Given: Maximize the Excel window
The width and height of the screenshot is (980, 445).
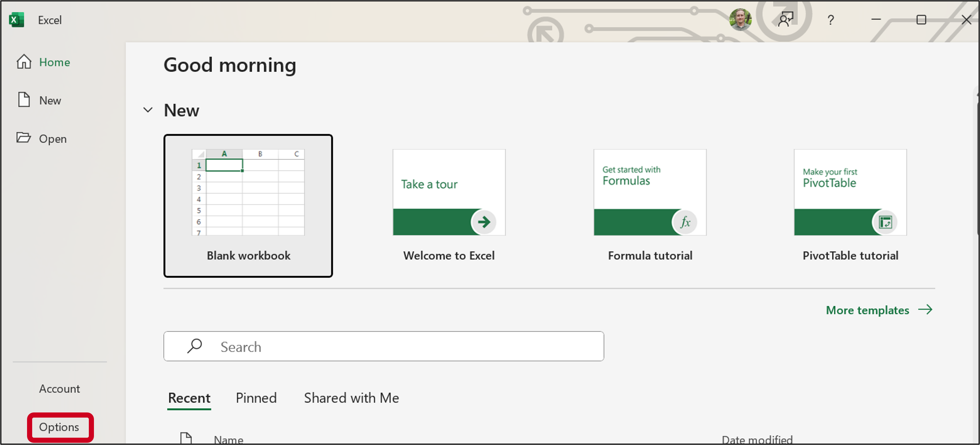Looking at the screenshot, I should click(921, 19).
